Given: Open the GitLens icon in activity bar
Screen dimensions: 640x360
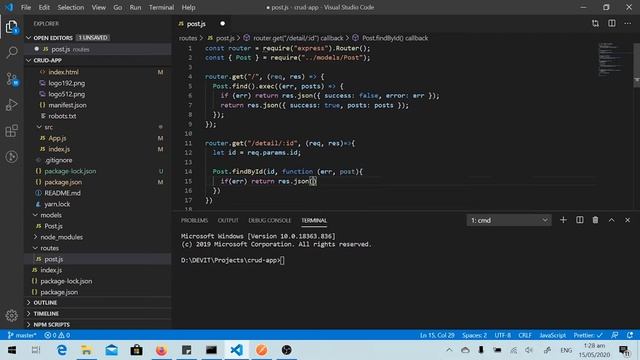Looking at the screenshot, I should pos(11,157).
